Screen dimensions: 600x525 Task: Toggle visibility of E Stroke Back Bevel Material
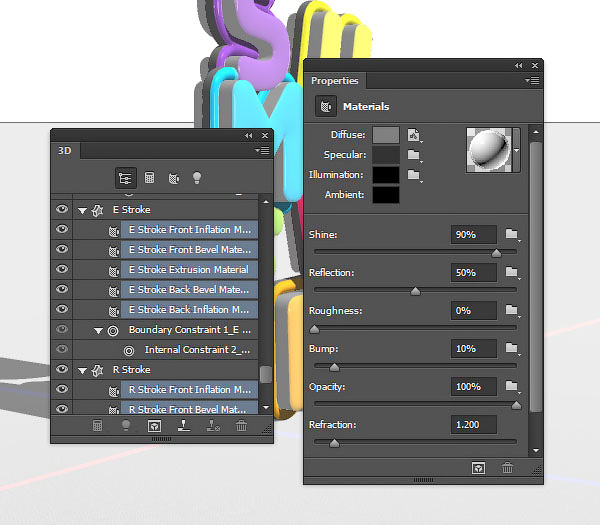(x=62, y=289)
